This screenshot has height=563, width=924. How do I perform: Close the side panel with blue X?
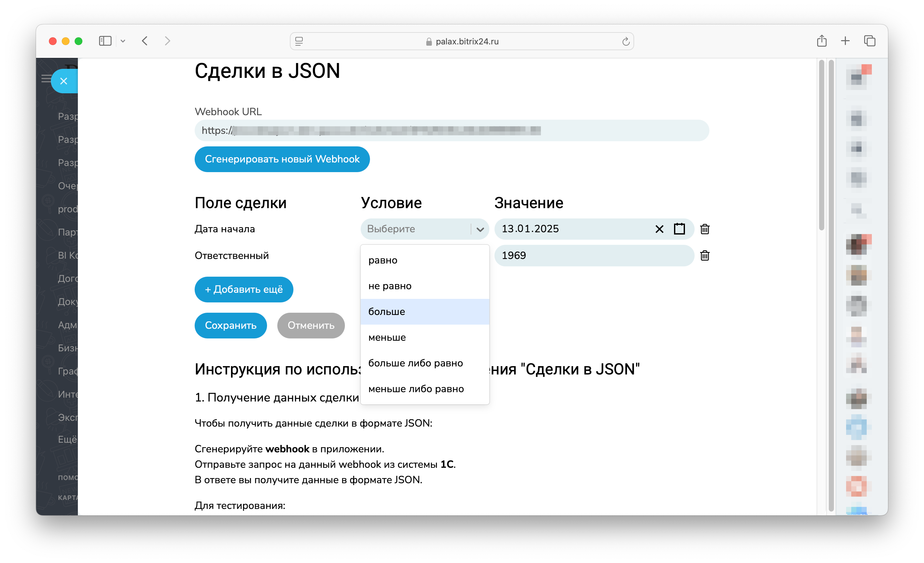pyautogui.click(x=64, y=81)
